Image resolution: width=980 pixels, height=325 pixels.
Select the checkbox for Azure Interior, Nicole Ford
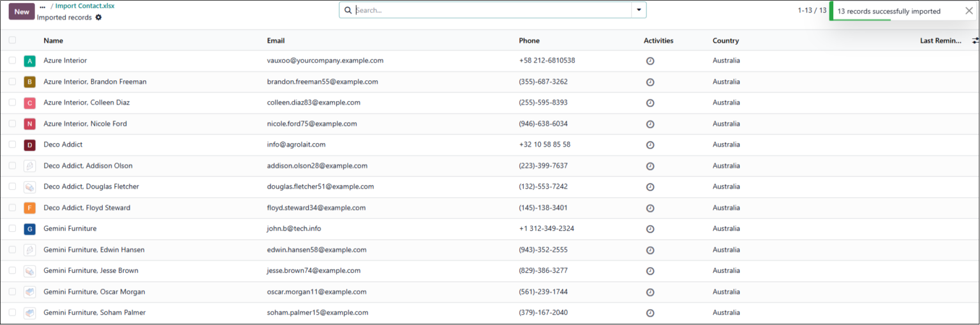point(12,124)
